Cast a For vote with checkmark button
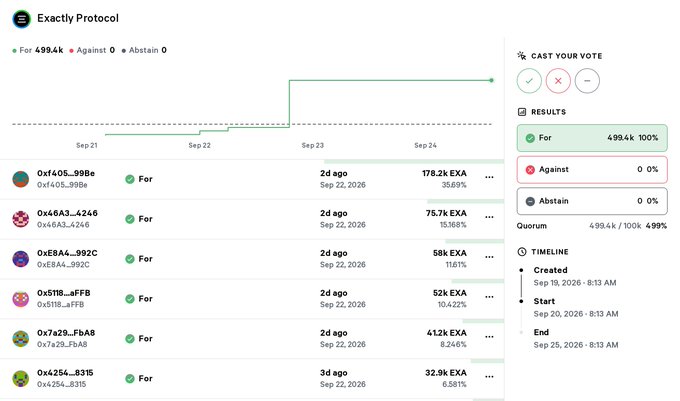The image size is (680, 401). 529,81
